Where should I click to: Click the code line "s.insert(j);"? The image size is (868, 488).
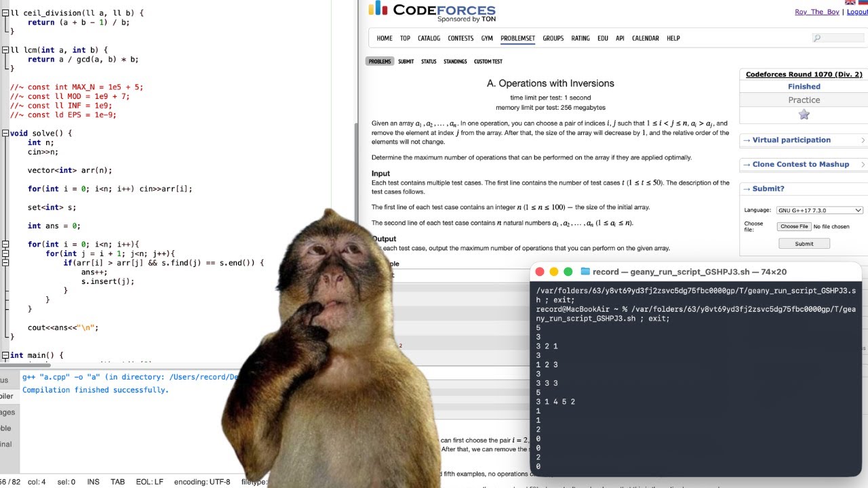tap(108, 281)
